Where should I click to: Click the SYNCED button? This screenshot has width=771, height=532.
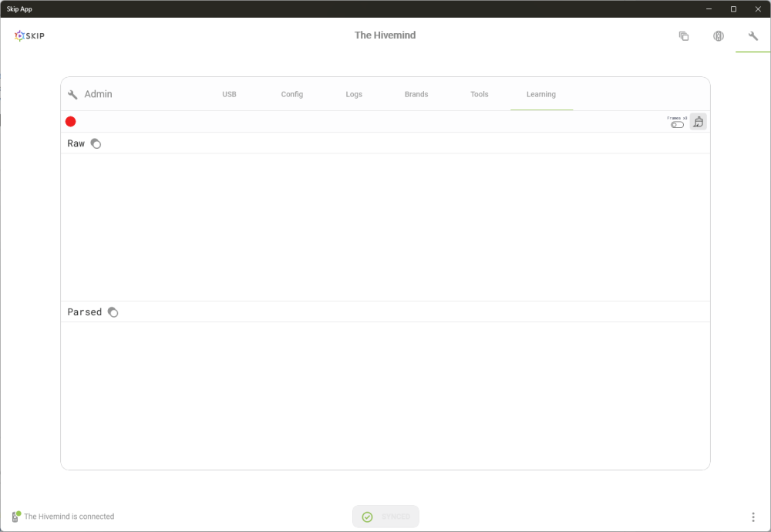(x=385, y=517)
